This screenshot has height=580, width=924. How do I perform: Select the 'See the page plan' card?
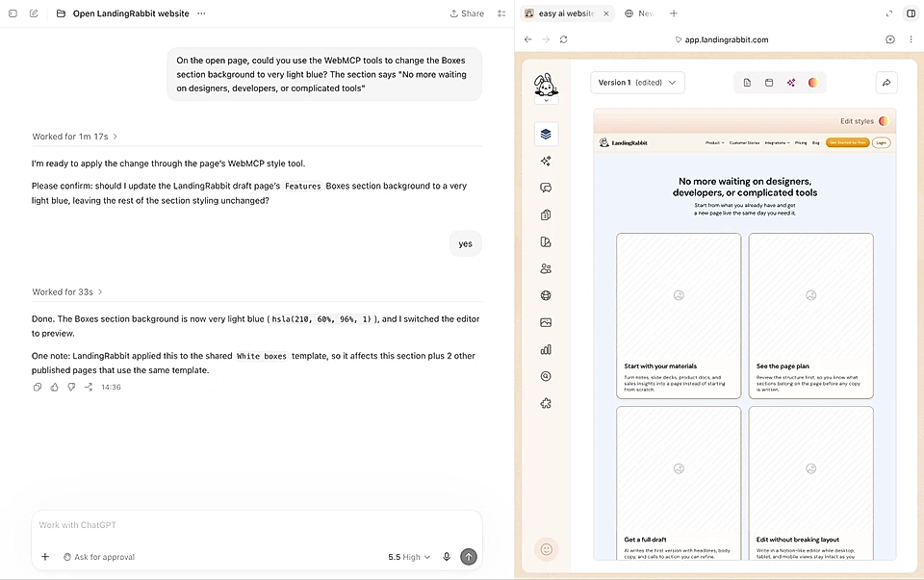[810, 315]
